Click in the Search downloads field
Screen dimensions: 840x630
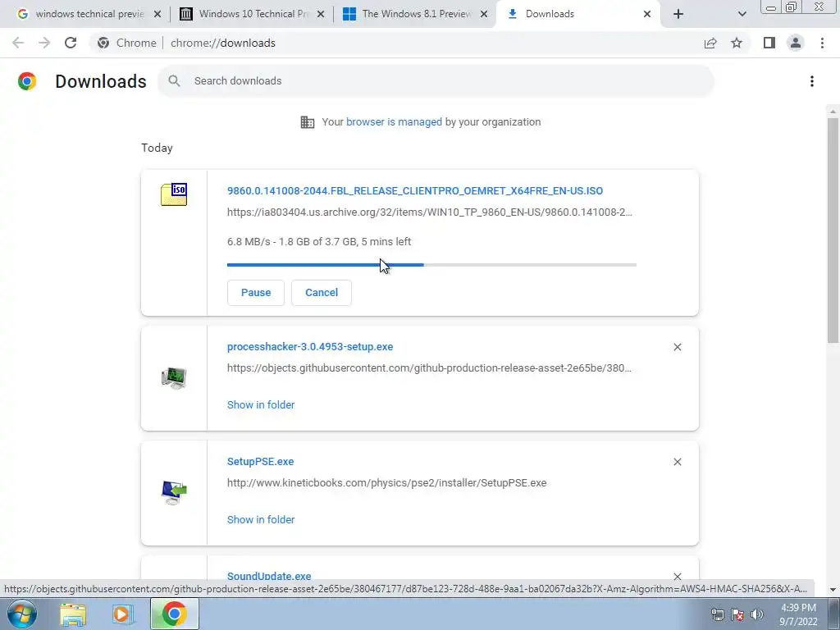point(435,81)
